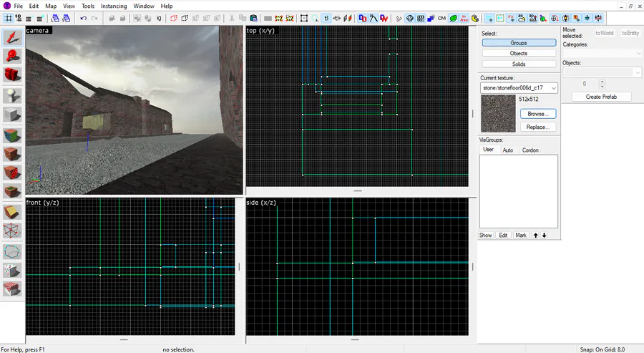The height and width of the screenshot is (353, 644).
Task: Expand the Categories dropdown
Action: 602,53
